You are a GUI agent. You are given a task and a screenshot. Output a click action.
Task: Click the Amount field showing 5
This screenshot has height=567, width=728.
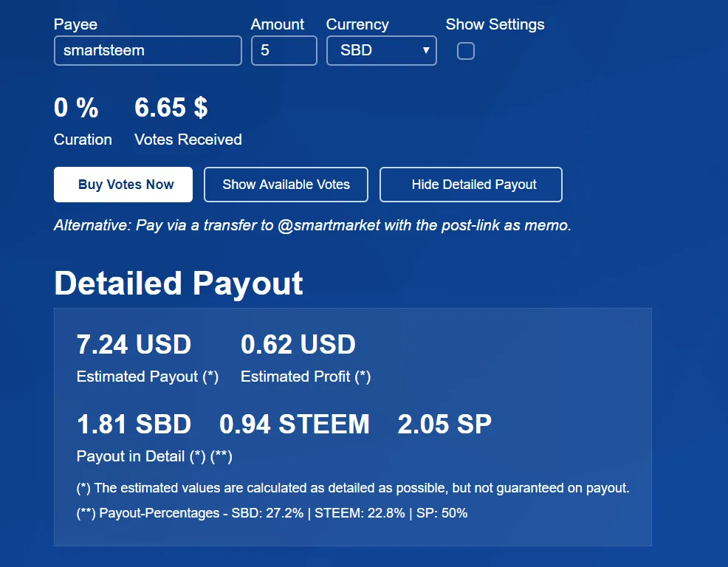point(284,51)
